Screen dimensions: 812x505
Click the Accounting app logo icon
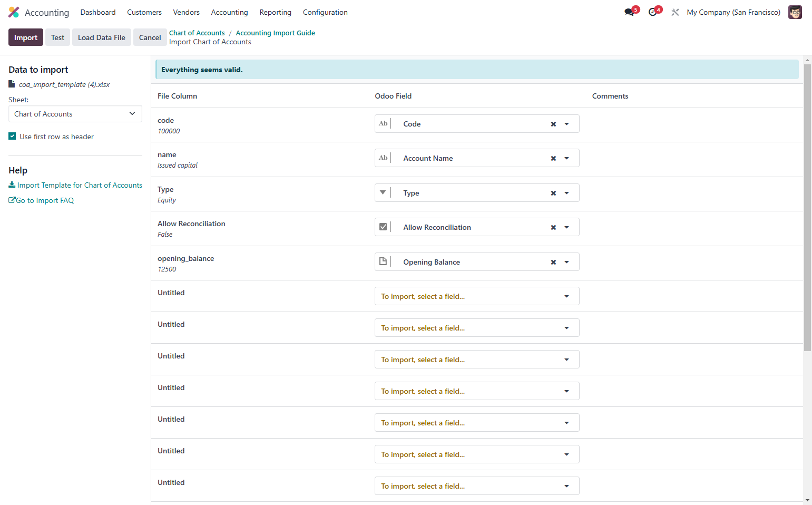14,12
